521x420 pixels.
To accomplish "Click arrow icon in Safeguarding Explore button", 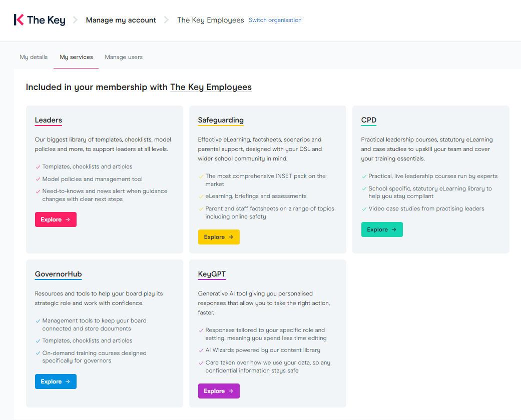I will (x=231, y=237).
